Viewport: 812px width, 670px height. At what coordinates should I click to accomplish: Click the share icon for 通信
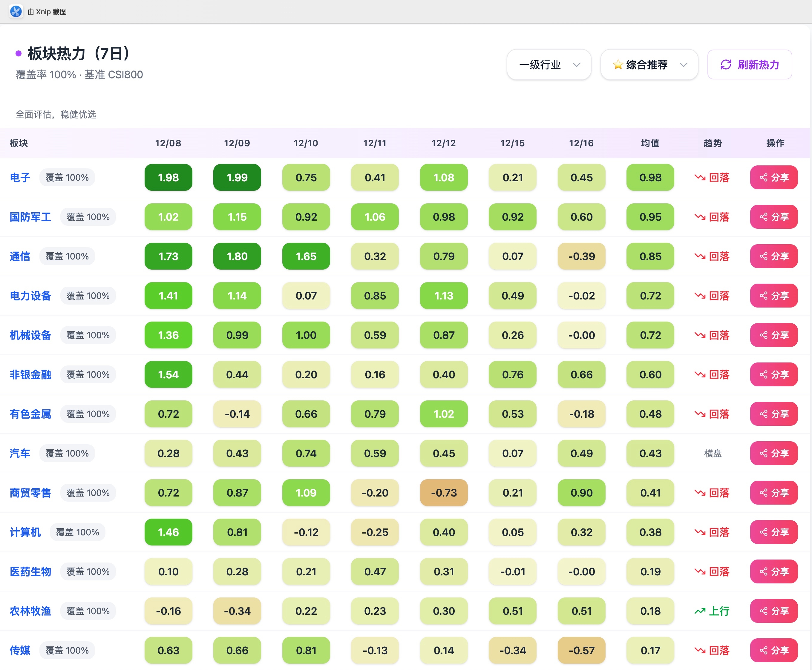763,256
